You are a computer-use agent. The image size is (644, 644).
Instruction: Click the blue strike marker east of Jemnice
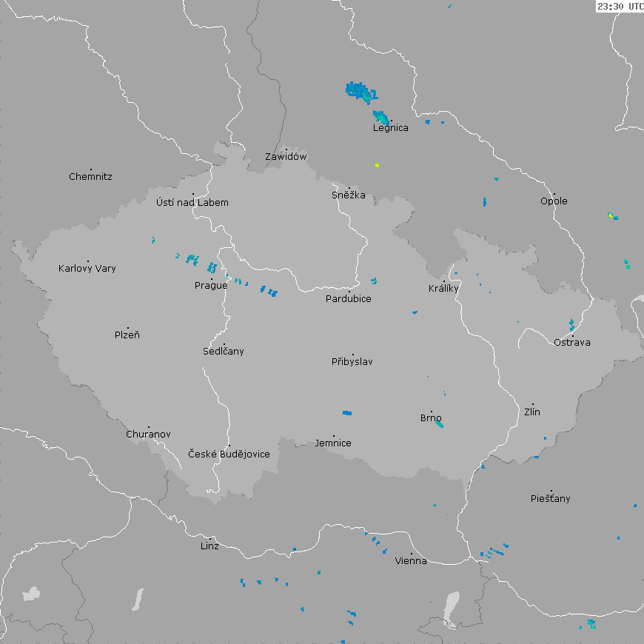[346, 412]
